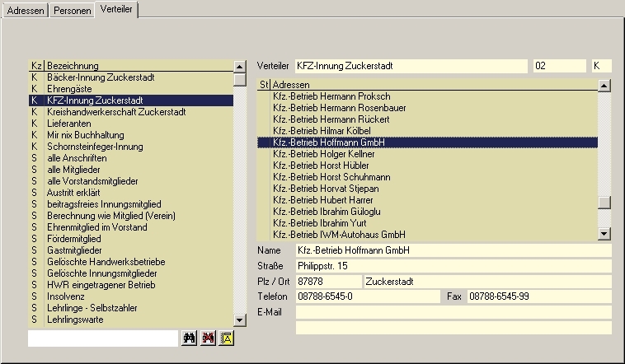Click the Adressen list scrollbar thumb

click(x=604, y=203)
